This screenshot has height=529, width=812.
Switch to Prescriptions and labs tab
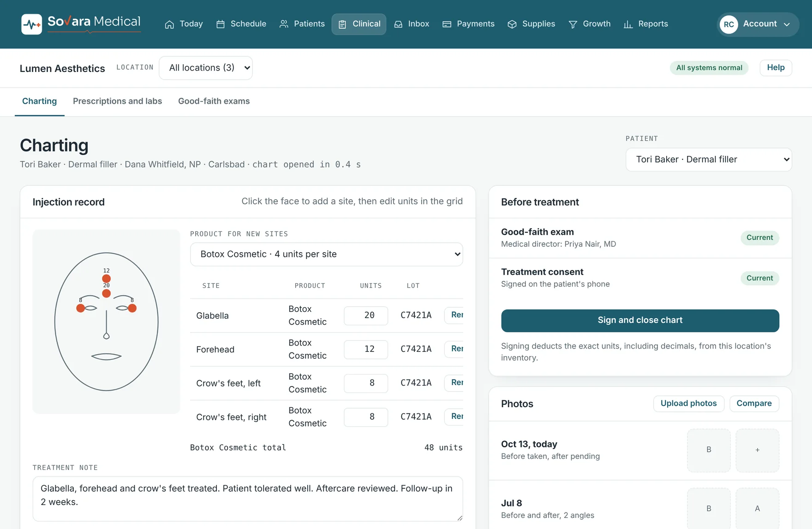pyautogui.click(x=117, y=101)
